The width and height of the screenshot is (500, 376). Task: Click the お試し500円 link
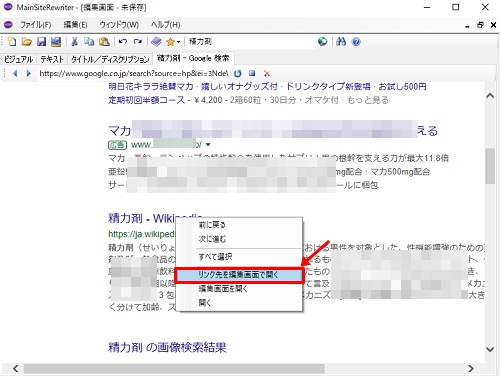402,87
